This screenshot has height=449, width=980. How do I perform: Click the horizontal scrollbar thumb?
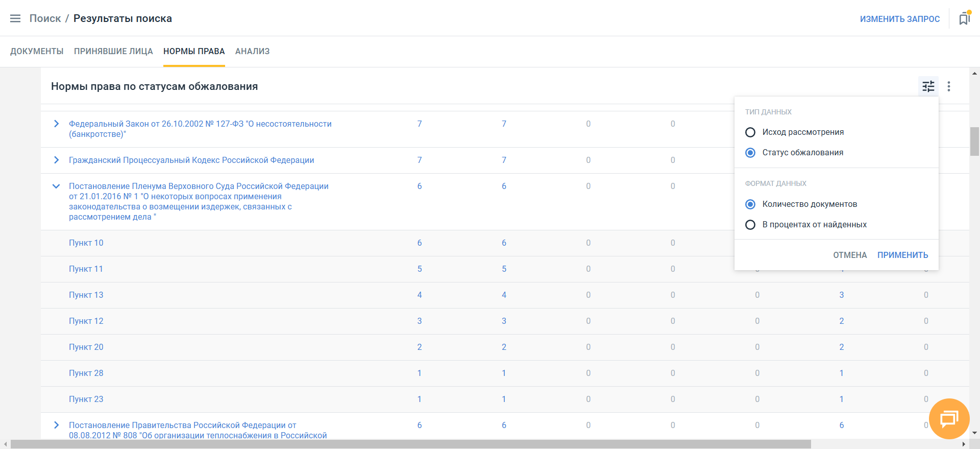pyautogui.click(x=411, y=444)
